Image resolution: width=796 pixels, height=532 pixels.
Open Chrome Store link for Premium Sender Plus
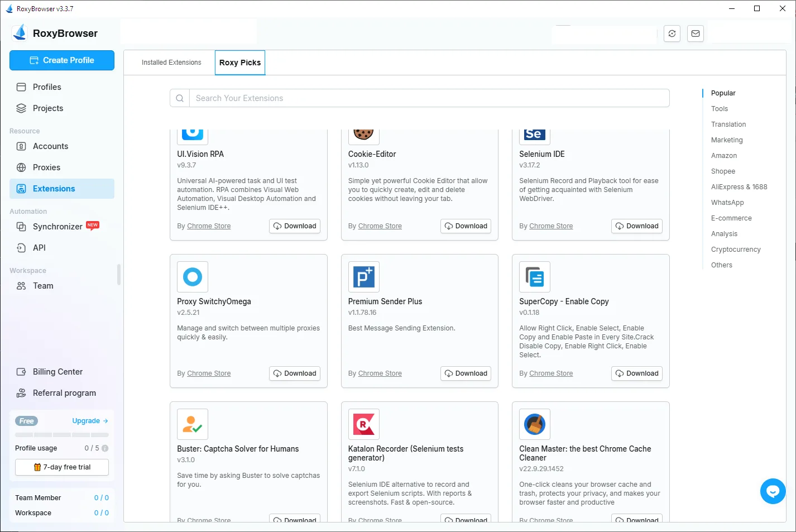380,373
